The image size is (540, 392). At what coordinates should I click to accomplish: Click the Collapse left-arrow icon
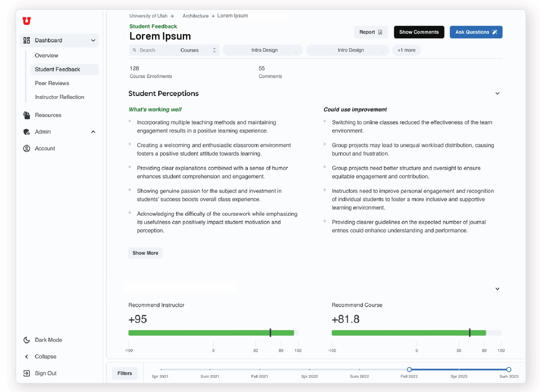click(x=26, y=357)
